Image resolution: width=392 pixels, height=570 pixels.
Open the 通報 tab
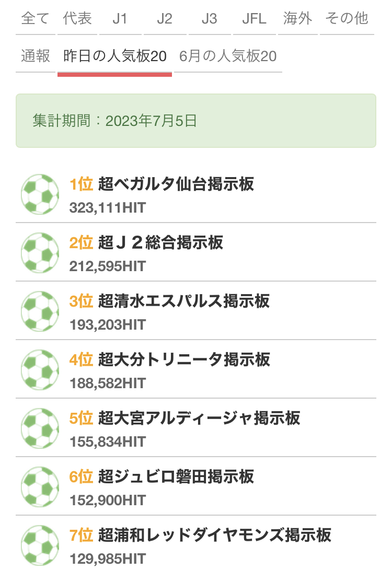(x=36, y=56)
